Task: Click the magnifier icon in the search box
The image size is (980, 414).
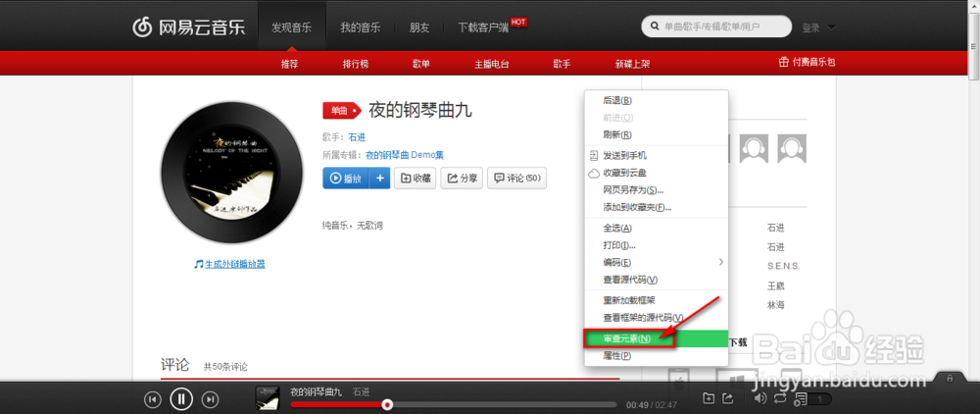Action: pyautogui.click(x=655, y=26)
